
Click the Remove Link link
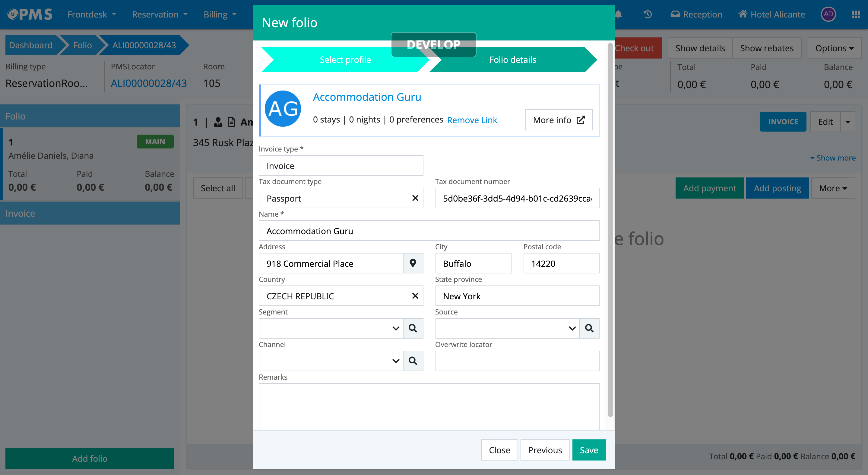click(x=472, y=120)
